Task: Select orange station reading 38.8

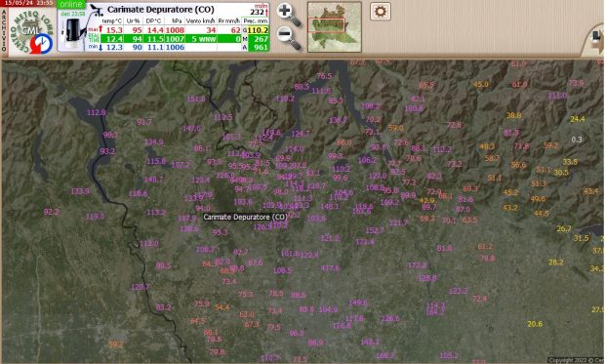Action: 513,115
